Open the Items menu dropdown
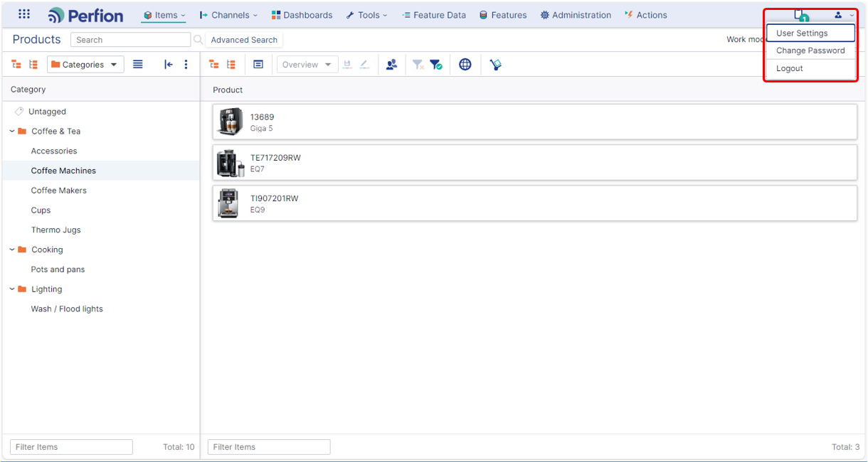Screen dimensions: 868x462 tap(164, 15)
